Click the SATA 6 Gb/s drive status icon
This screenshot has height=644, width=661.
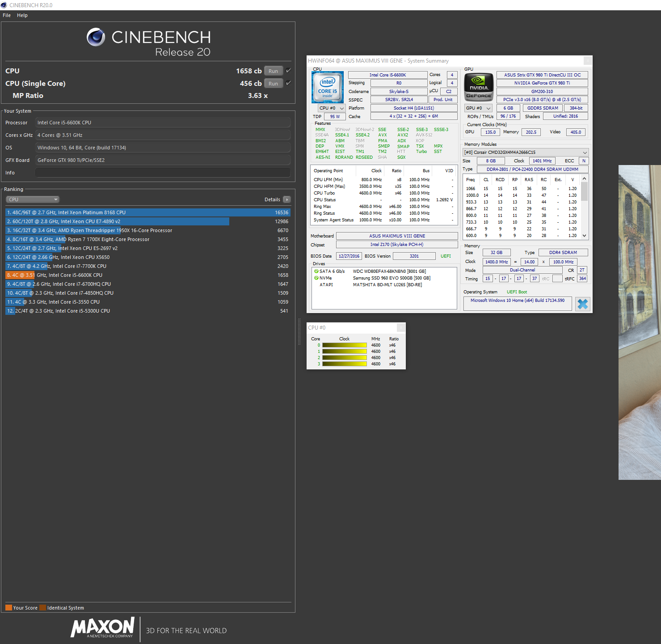pyautogui.click(x=316, y=271)
